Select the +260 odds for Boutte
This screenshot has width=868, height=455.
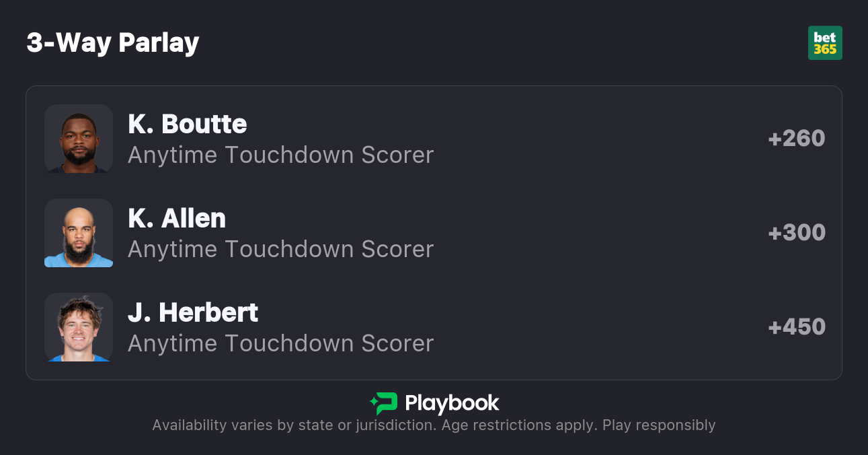tap(796, 139)
